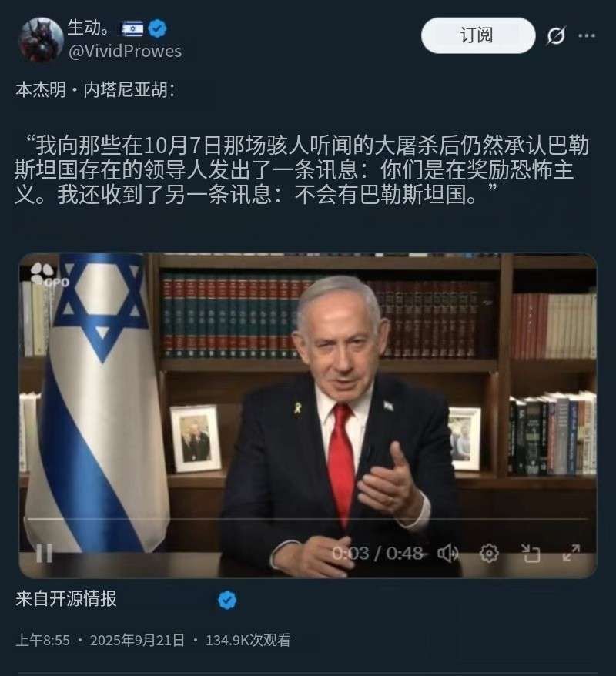
Task: Open the 生动。 display name profile
Action: point(89,28)
